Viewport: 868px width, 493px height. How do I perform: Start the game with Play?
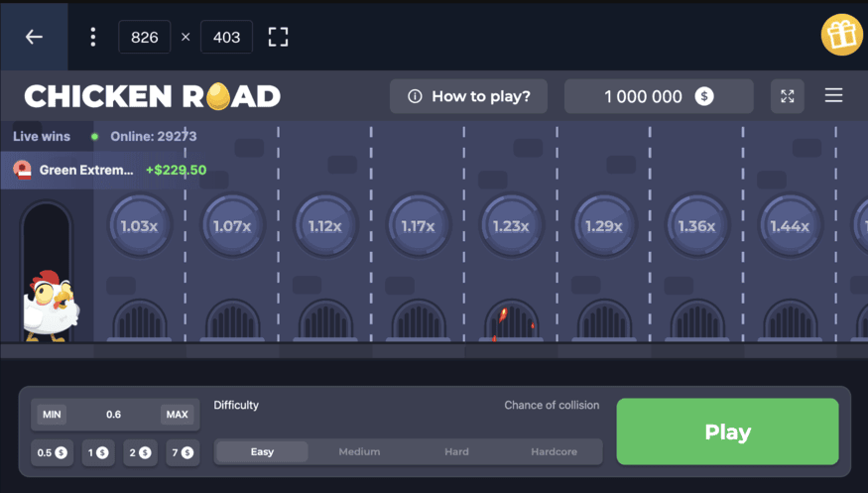(727, 431)
